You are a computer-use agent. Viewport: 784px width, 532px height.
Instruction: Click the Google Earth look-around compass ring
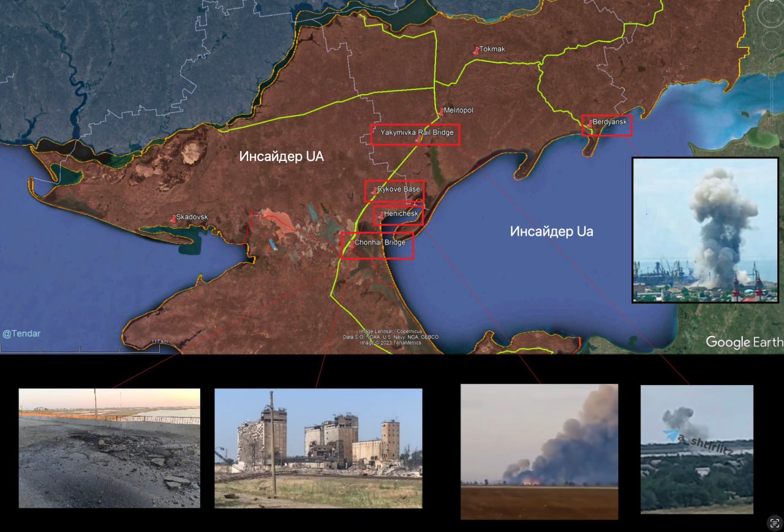click(x=771, y=13)
